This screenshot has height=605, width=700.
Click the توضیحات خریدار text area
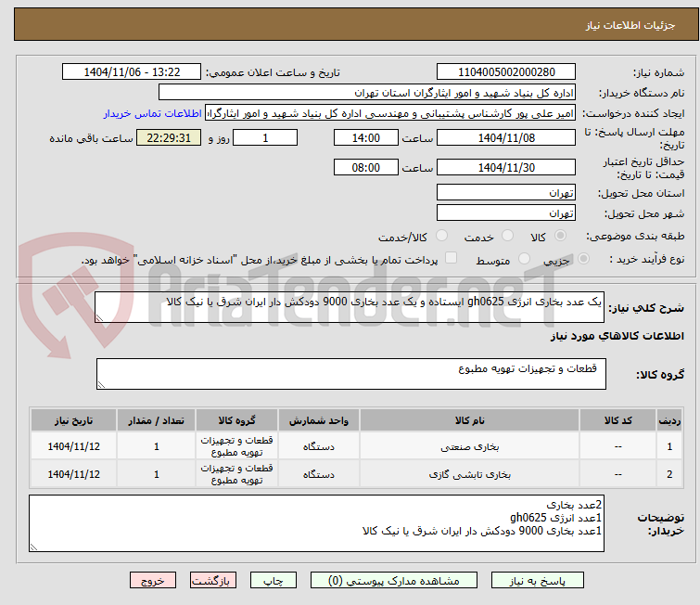pos(316,523)
